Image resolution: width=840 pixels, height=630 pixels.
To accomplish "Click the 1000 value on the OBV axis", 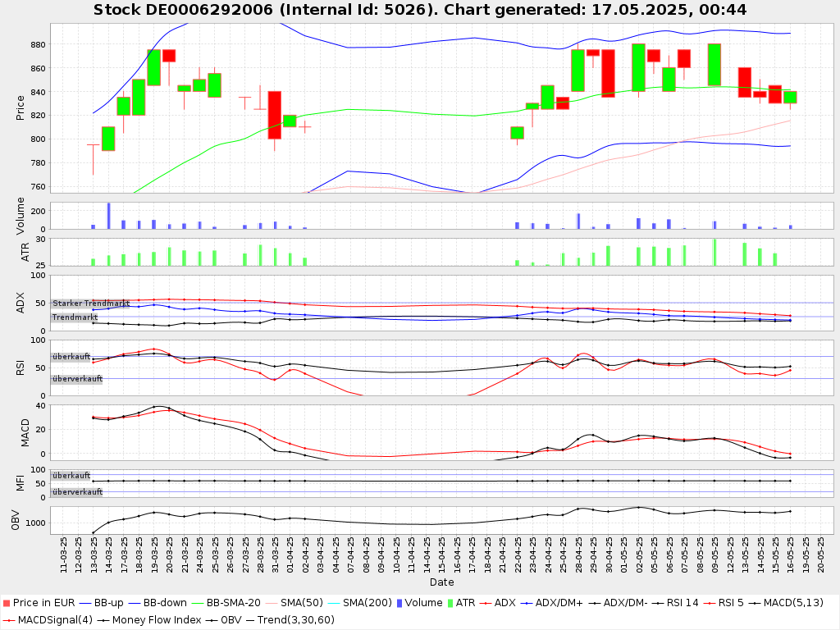I will [35, 523].
